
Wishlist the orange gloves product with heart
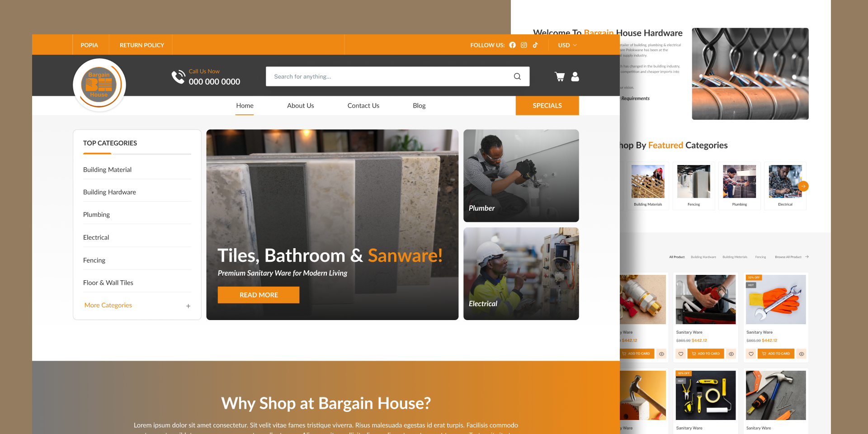click(x=751, y=354)
